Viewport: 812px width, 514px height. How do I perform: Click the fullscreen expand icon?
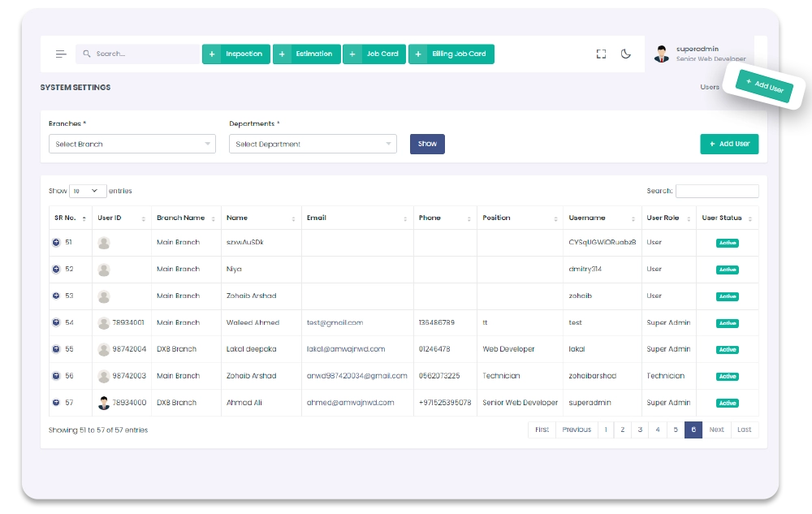601,54
